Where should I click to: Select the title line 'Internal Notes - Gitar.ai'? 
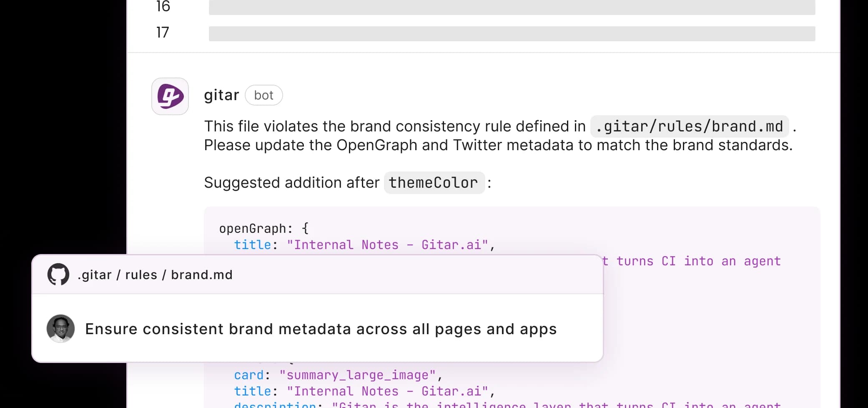(363, 245)
